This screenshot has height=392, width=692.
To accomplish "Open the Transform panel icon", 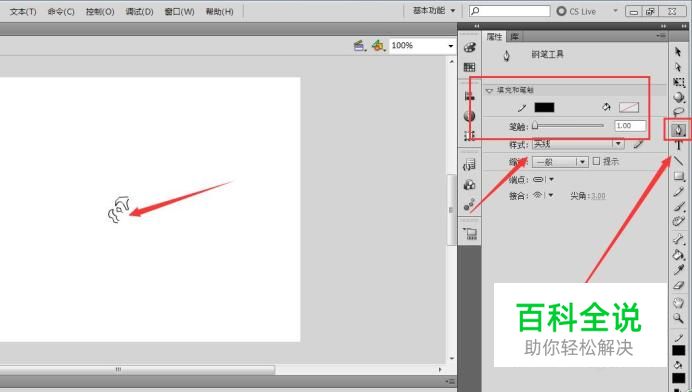I will (470, 135).
